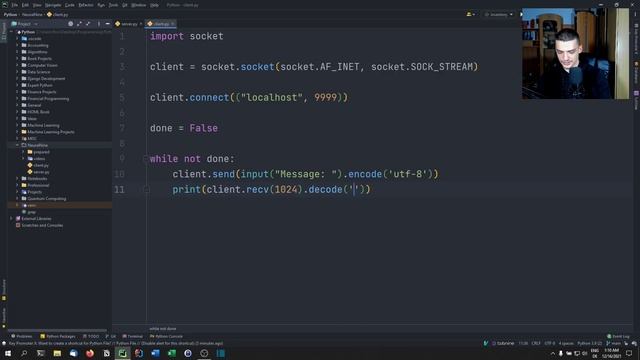Screen dimensions: 640x360
Task: Open the TODO tool window
Action: [x=91, y=336]
